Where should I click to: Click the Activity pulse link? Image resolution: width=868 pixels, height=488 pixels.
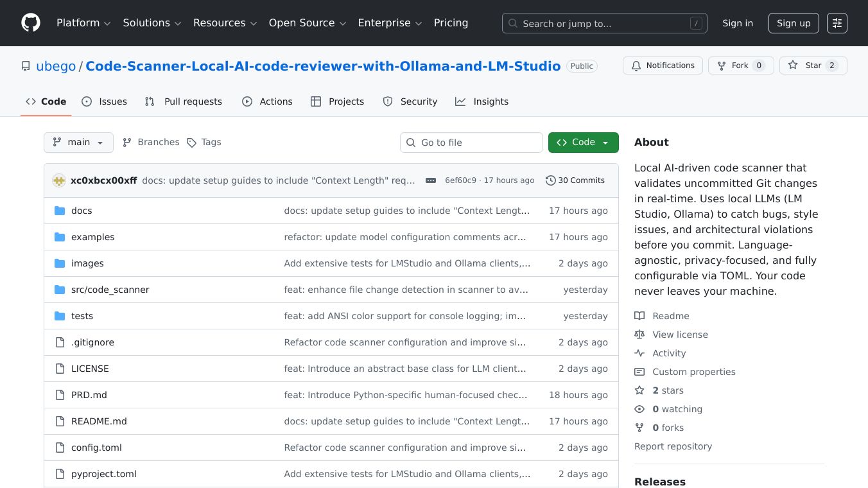coord(669,353)
